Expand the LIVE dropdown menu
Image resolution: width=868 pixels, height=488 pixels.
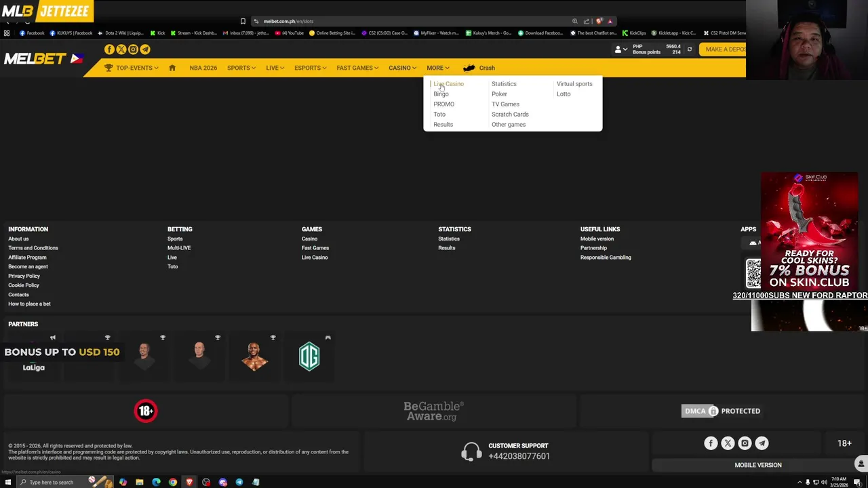pyautogui.click(x=275, y=68)
